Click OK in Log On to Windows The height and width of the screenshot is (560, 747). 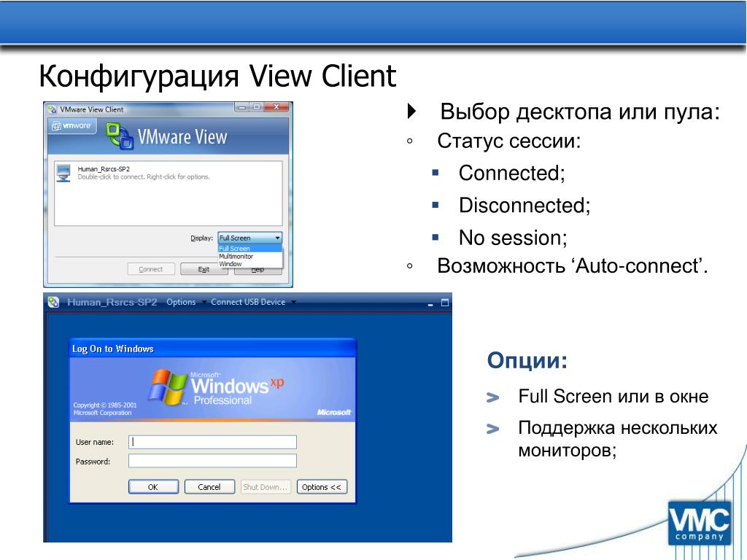[x=153, y=486]
